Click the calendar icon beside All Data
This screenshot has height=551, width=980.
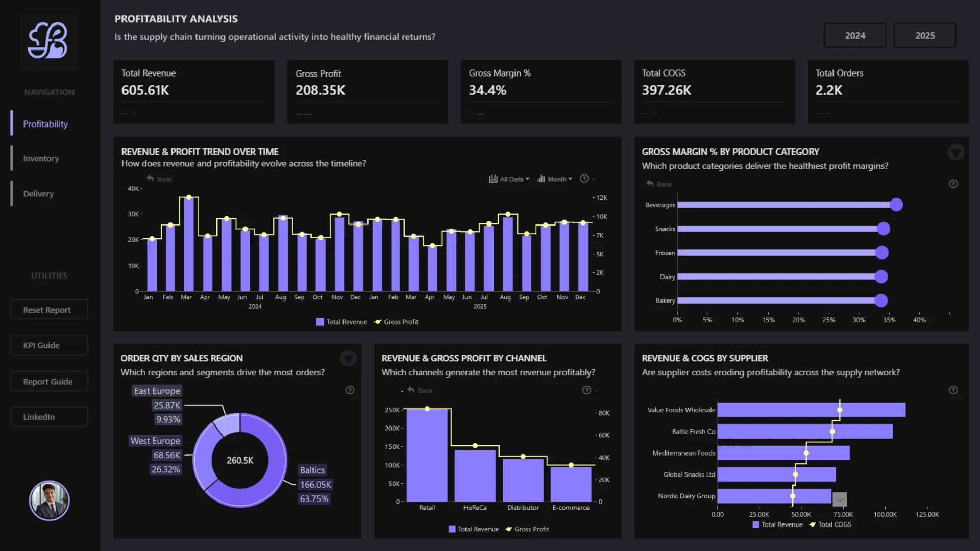(493, 179)
